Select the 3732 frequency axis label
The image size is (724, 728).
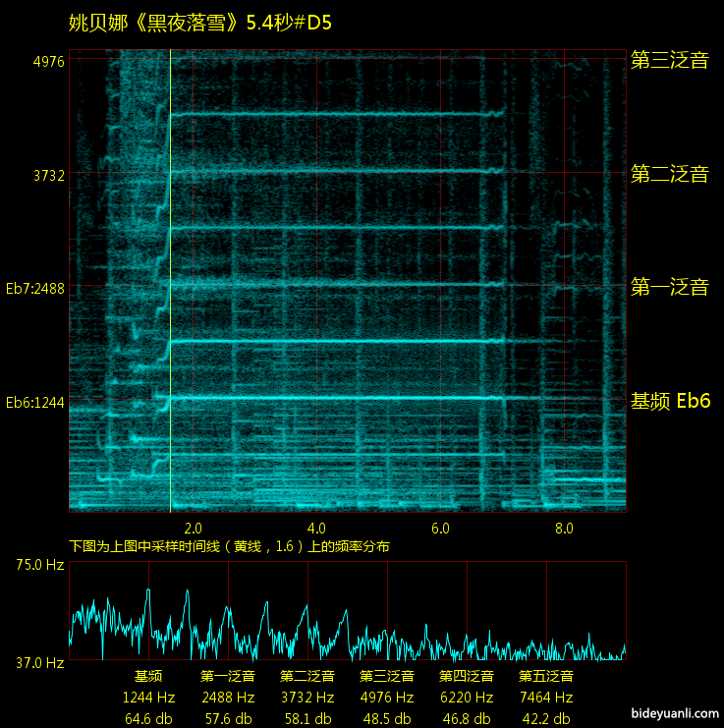click(48, 176)
